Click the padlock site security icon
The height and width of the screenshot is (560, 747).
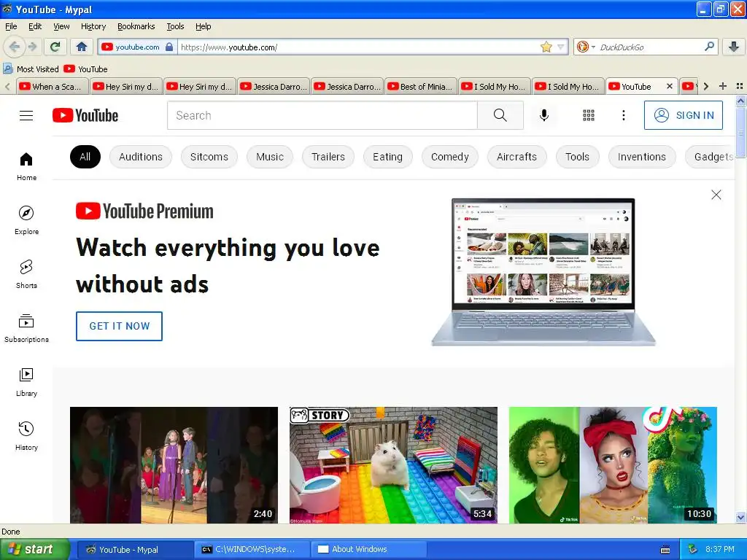169,47
